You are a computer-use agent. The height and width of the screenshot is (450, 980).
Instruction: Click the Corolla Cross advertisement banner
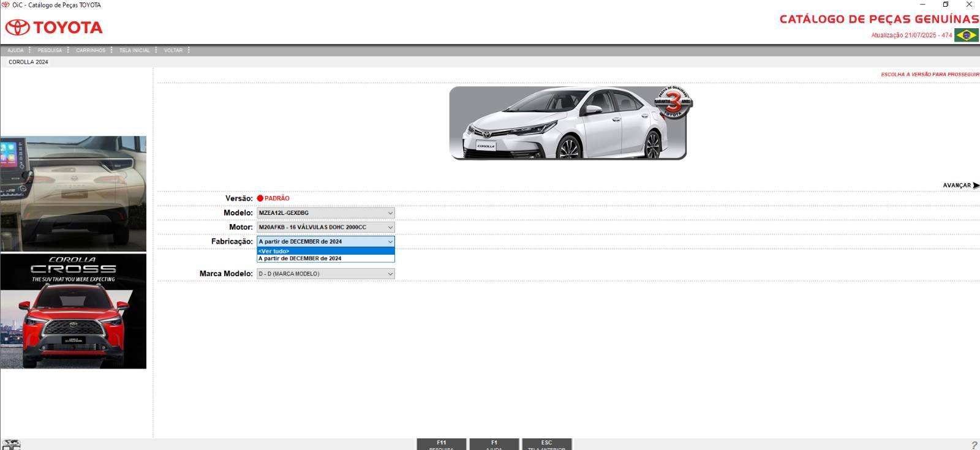click(x=73, y=311)
